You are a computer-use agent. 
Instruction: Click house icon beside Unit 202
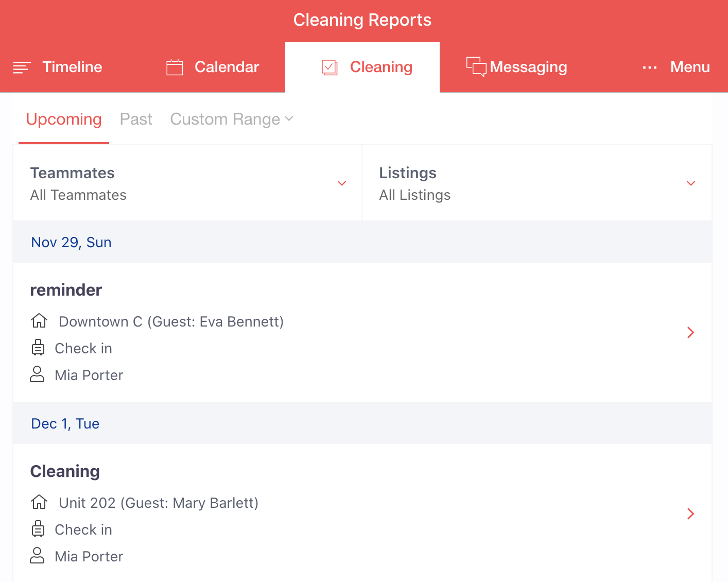pos(39,502)
